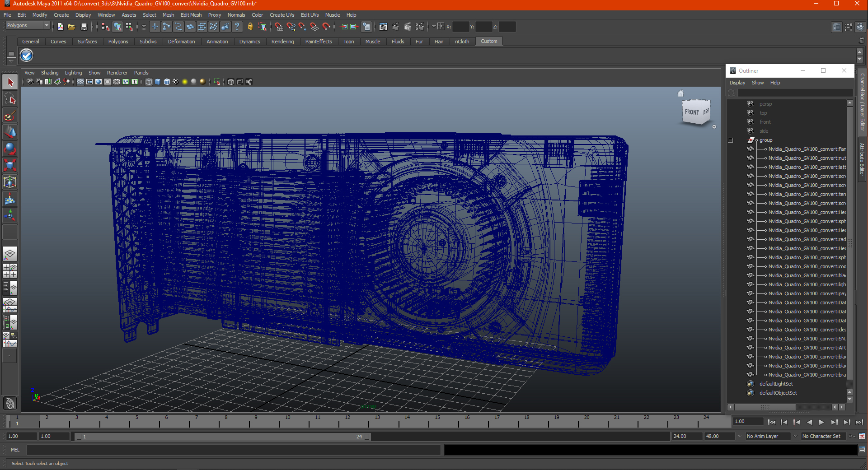868x470 pixels.
Task: Open the Edit Mesh menu
Action: click(x=191, y=15)
